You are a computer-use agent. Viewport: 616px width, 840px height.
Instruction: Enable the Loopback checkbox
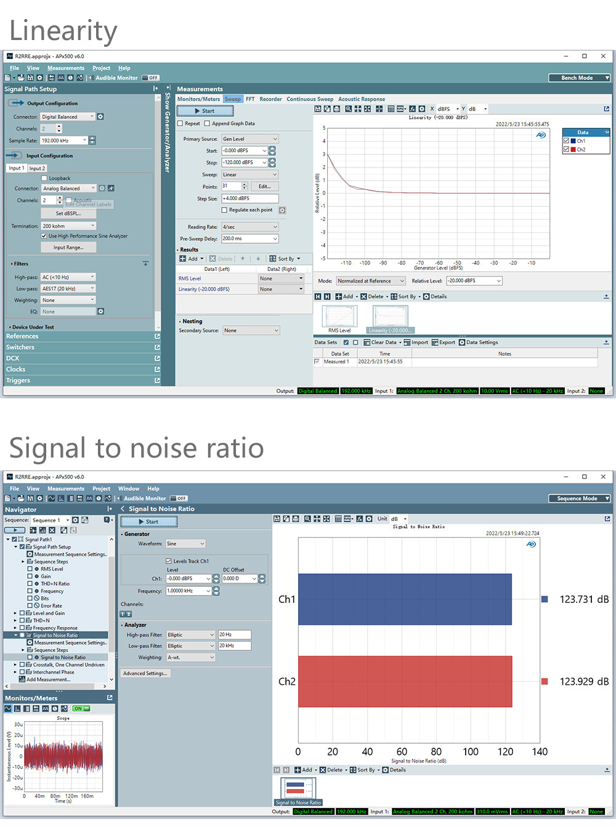point(44,178)
